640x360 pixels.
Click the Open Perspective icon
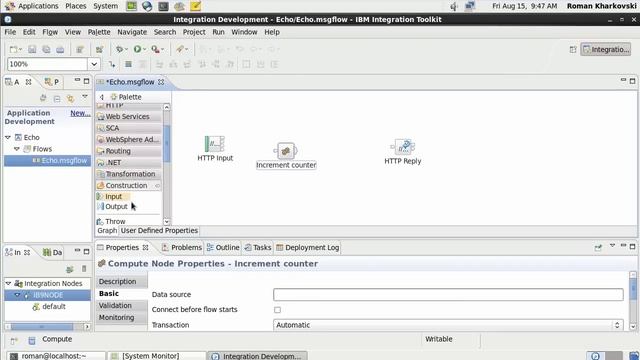[x=573, y=49]
